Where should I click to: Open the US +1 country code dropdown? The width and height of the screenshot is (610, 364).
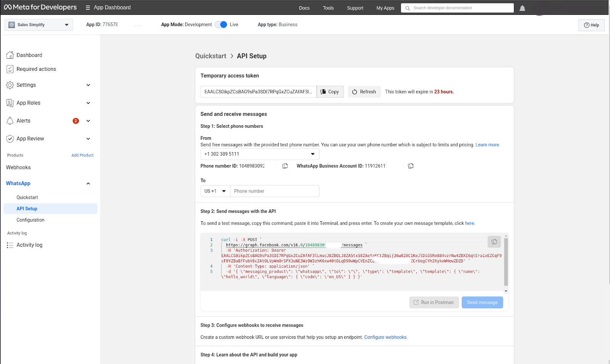point(215,191)
